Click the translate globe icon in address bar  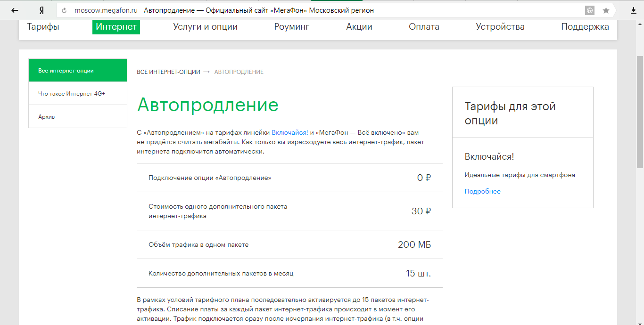click(x=589, y=10)
